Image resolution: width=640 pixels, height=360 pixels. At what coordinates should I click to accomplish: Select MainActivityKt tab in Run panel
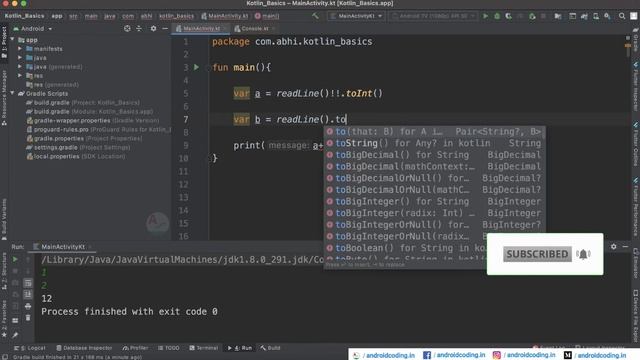[x=63, y=247]
